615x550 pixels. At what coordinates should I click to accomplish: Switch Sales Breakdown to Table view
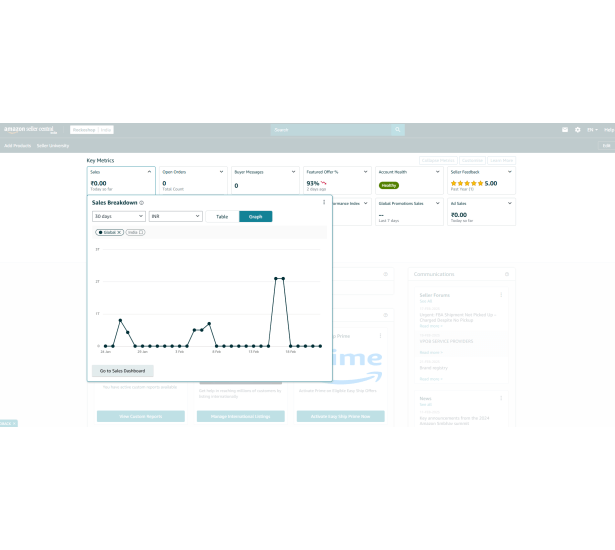point(222,216)
